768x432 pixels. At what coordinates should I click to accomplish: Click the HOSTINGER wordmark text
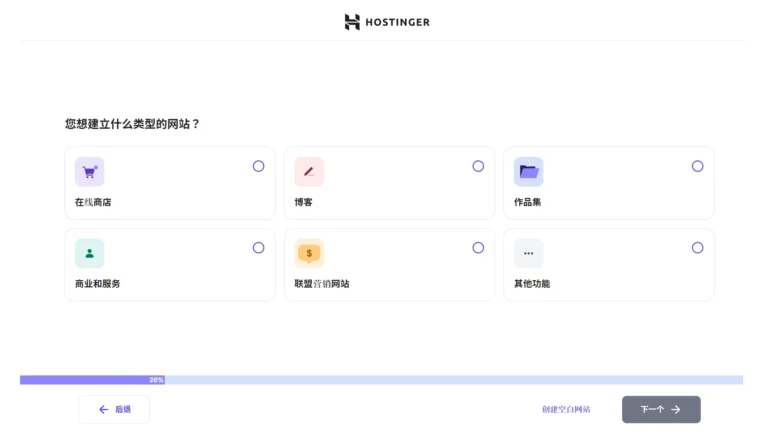pyautogui.click(x=398, y=22)
